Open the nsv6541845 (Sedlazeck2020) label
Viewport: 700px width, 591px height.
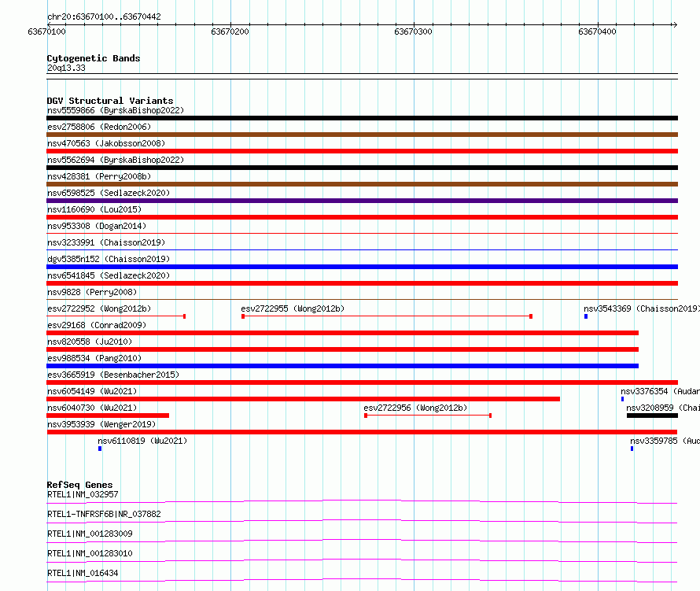(109, 275)
